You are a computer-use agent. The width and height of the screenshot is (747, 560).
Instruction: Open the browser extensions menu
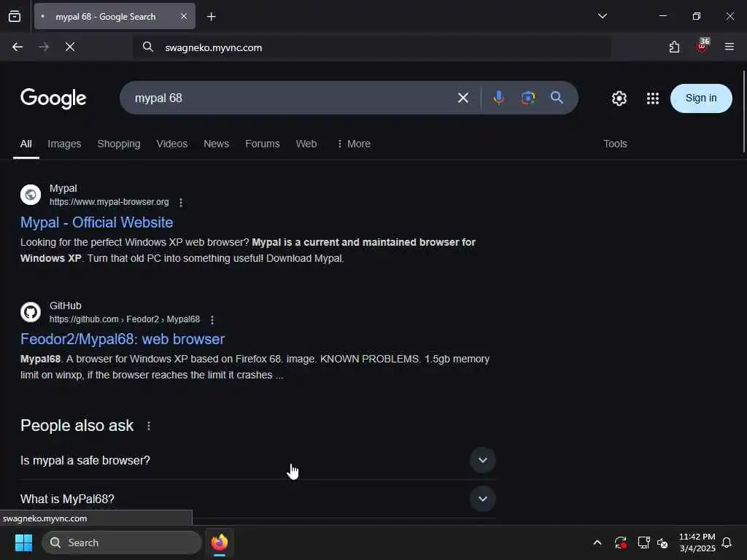(x=674, y=47)
